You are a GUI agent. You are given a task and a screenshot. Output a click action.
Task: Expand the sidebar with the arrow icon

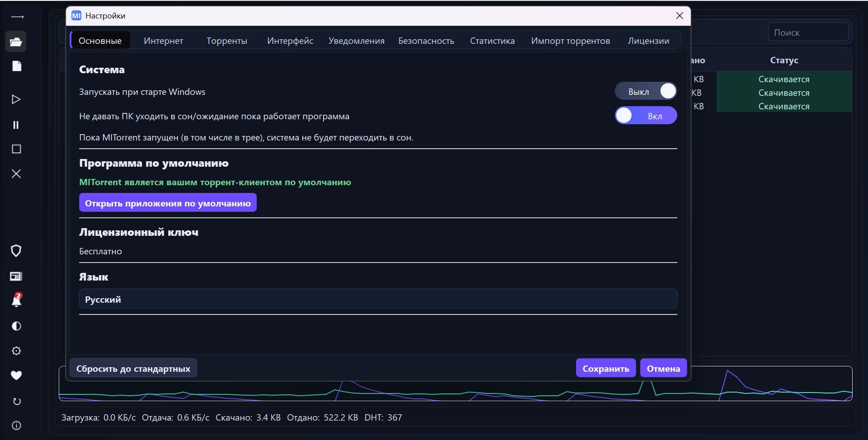17,17
